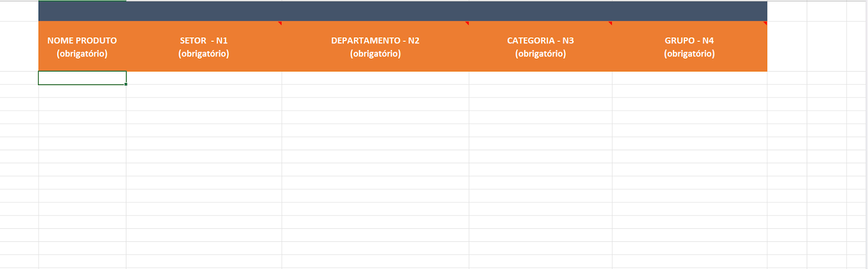Select first empty cell under GRUPO - N4
868x269 pixels.
click(x=689, y=78)
